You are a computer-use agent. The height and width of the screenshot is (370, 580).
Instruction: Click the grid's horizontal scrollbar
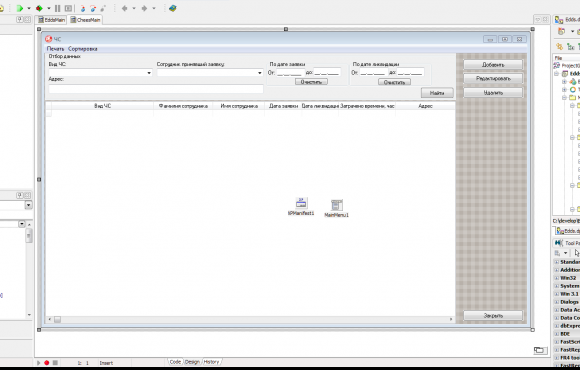[250, 319]
